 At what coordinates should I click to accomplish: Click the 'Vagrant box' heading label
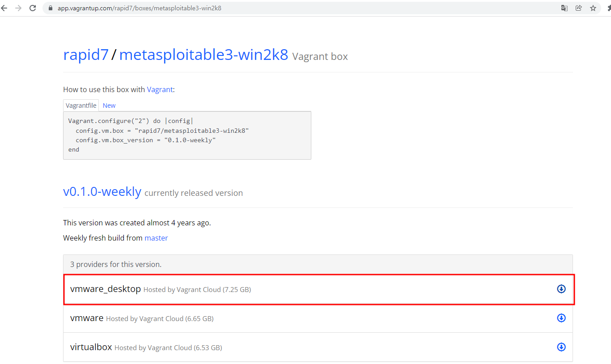(320, 57)
